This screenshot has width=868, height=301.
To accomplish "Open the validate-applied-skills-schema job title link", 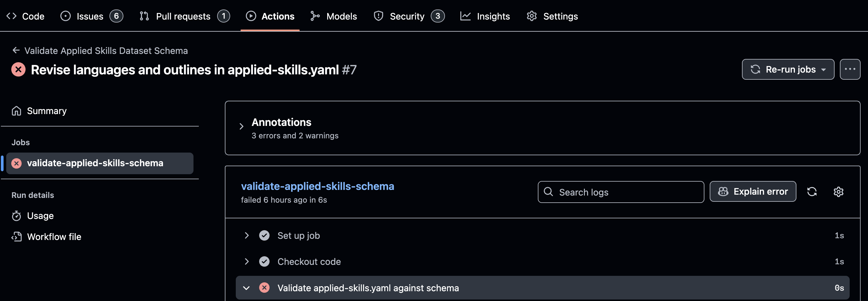I will pos(317,186).
